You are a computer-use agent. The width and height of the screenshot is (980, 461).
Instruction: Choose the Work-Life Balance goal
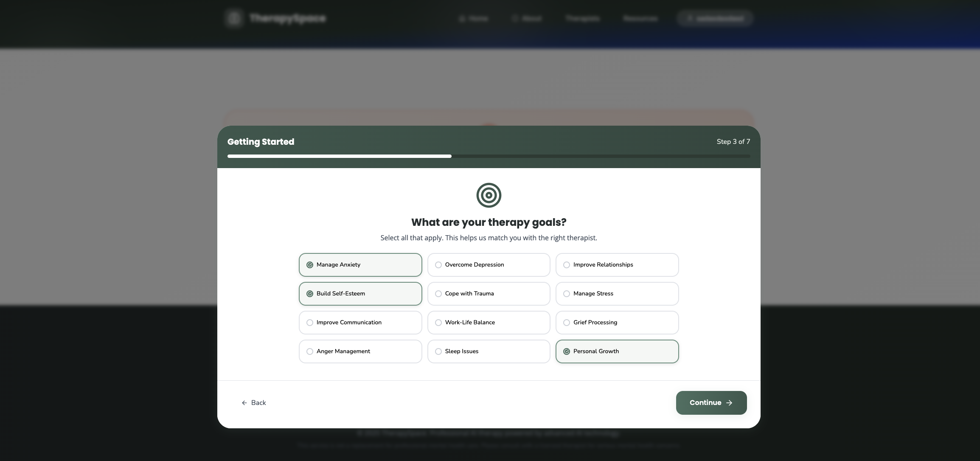[489, 323]
